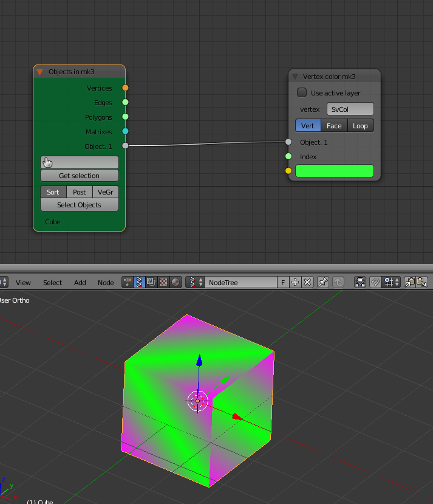The height and width of the screenshot is (504, 433).
Task: Click the Objects in mk3 node title
Action: coord(72,72)
